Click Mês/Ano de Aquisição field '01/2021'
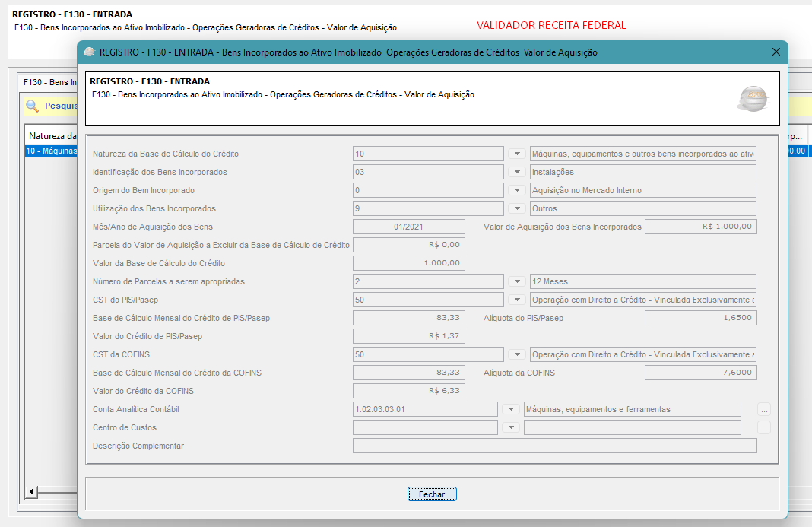 [x=409, y=227]
